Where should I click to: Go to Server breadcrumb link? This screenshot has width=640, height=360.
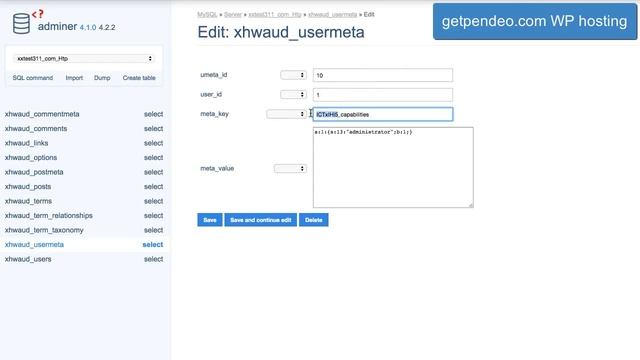pos(233,14)
